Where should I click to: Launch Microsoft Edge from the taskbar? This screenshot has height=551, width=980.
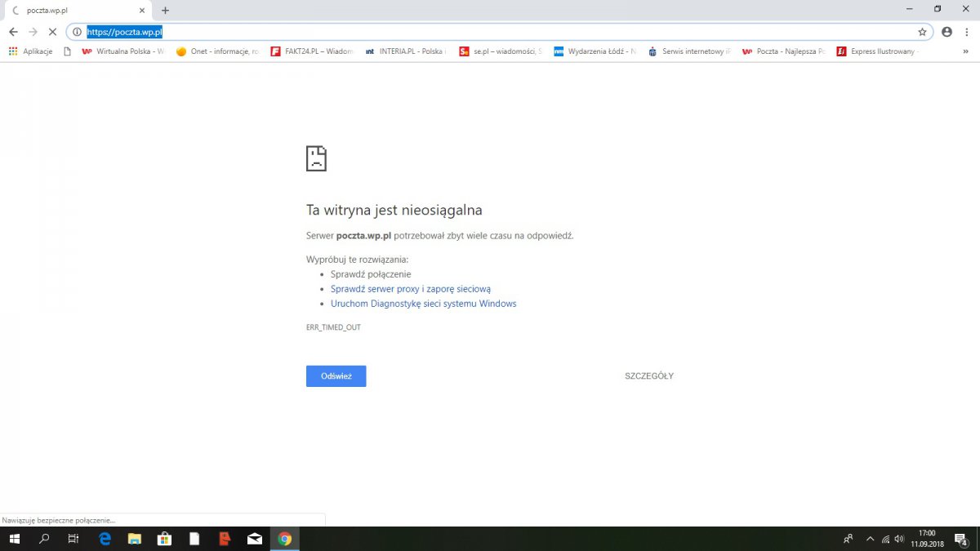click(x=105, y=539)
